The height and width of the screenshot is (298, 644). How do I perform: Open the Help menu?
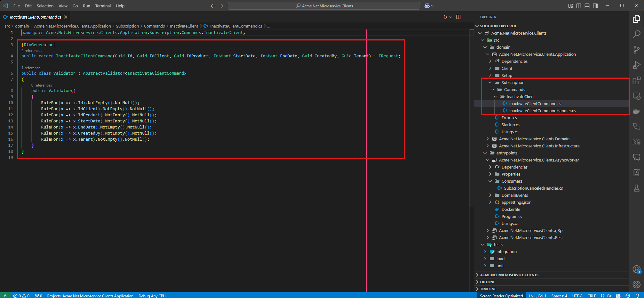[x=120, y=6]
